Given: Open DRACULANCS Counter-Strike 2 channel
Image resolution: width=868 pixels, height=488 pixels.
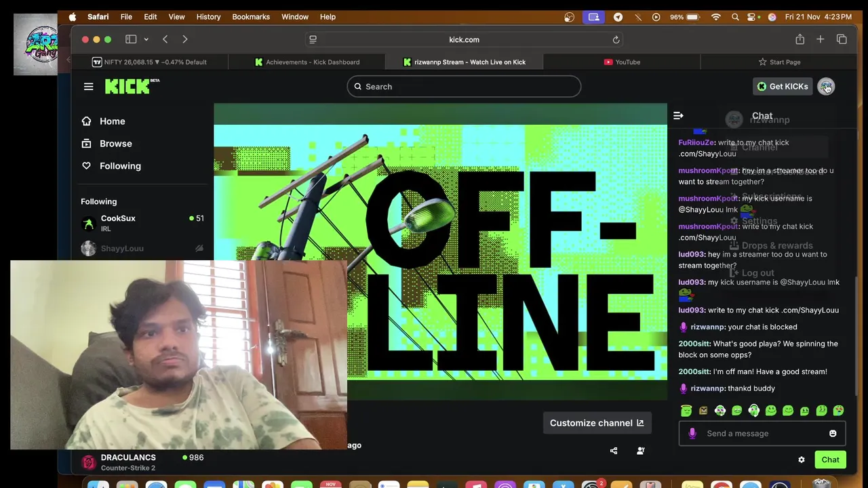Looking at the screenshot, I should [x=142, y=462].
